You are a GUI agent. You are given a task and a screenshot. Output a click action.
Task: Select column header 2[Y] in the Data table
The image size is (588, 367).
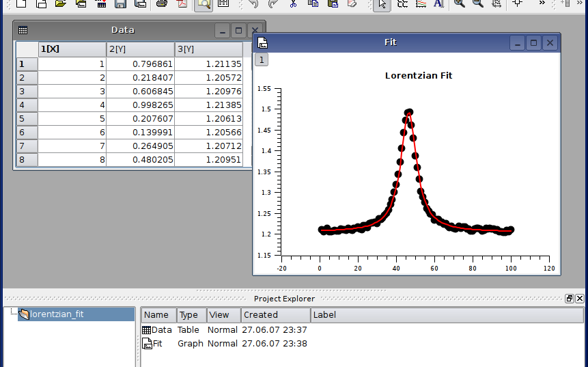point(141,49)
